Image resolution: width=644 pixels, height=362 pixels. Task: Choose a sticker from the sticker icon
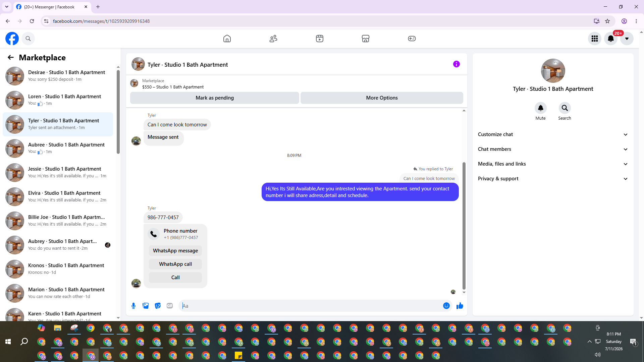(158, 306)
